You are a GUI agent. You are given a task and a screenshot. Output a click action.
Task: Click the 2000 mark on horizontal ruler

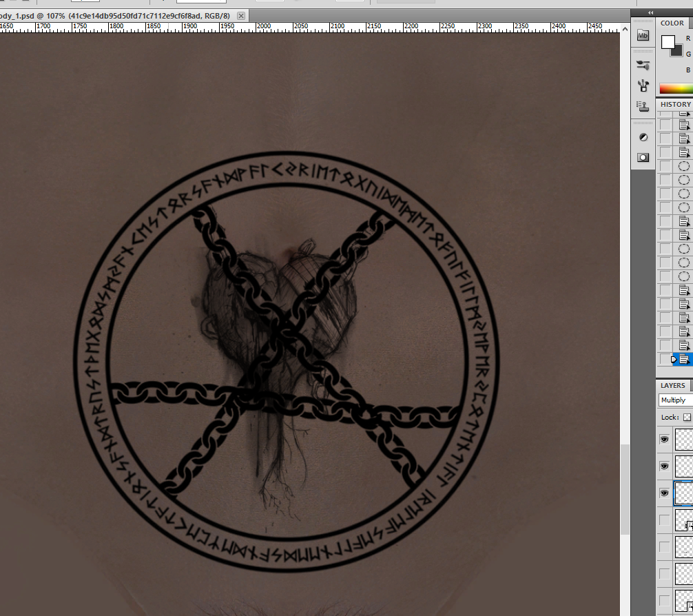[263, 27]
